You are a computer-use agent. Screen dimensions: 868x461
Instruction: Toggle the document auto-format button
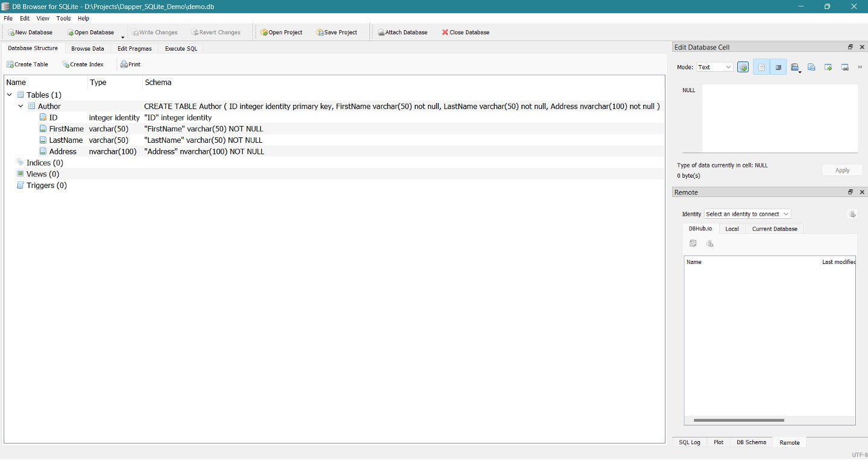pos(761,67)
